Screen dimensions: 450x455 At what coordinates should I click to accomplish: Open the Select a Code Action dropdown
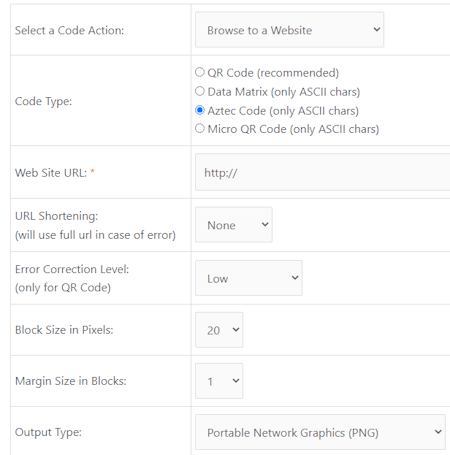point(289,30)
